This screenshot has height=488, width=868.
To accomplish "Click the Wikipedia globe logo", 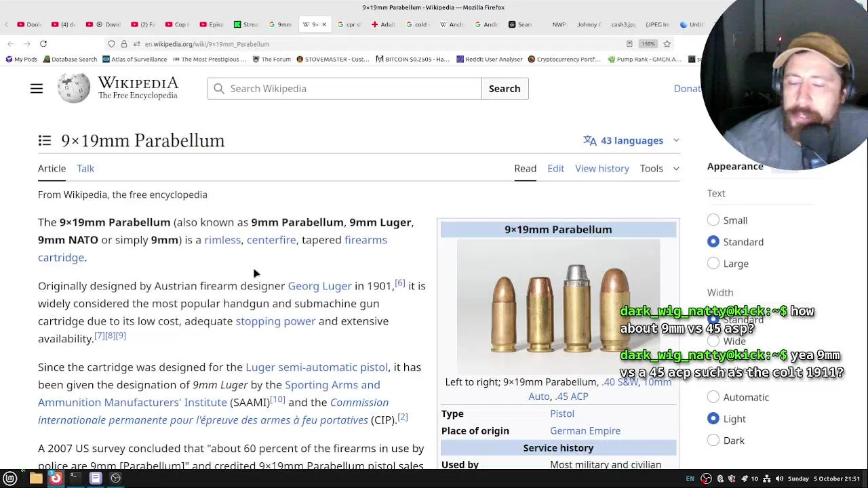I will point(73,88).
